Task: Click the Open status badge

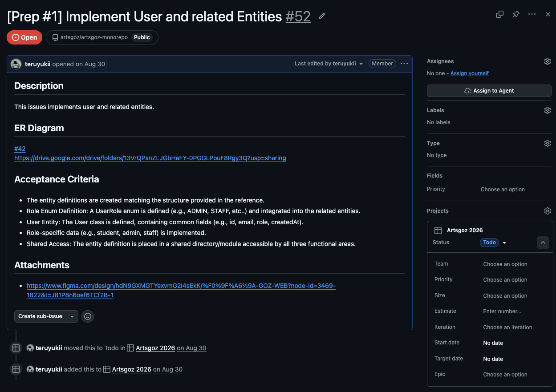Action: click(24, 37)
